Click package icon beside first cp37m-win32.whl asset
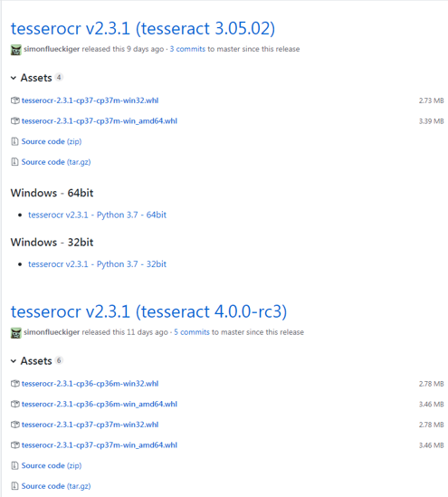Screen dimensions: 448x497 tap(14, 100)
